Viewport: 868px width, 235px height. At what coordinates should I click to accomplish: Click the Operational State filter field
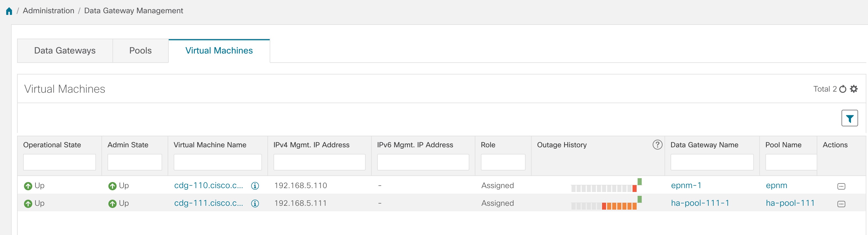point(59,162)
